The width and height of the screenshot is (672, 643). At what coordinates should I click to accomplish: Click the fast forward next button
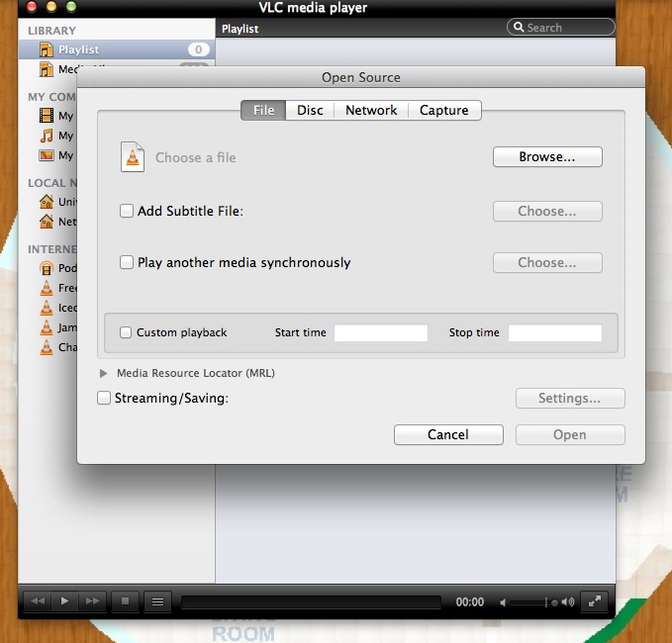[x=92, y=601]
